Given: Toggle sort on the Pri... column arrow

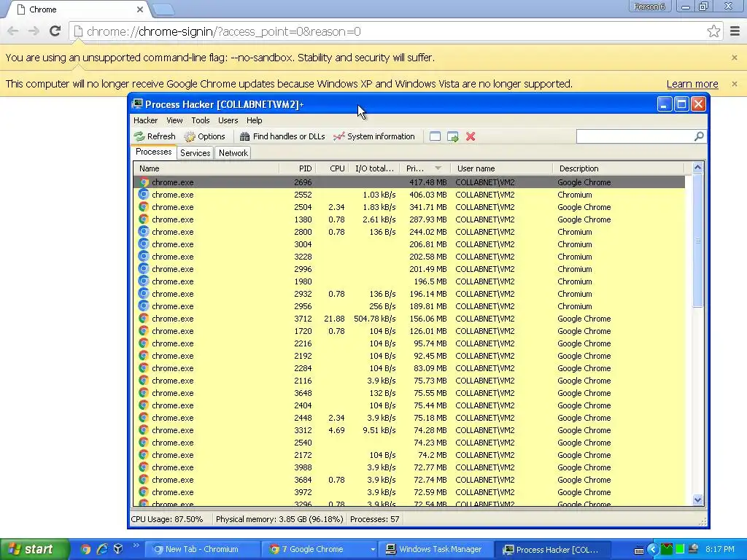Looking at the screenshot, I should [x=438, y=168].
